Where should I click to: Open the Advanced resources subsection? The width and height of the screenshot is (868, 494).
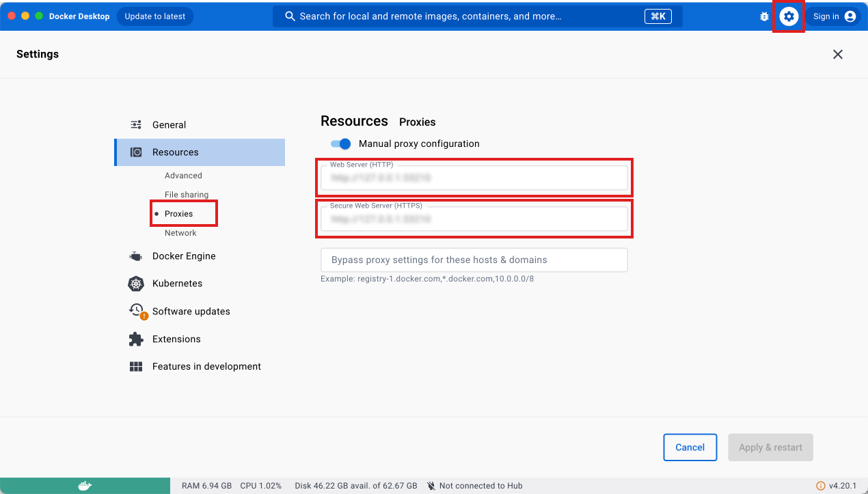click(x=183, y=176)
